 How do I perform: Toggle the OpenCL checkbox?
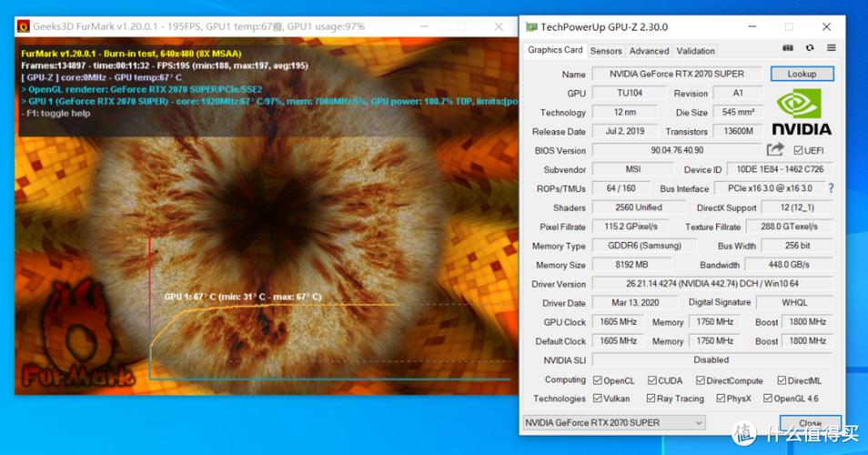pyautogui.click(x=597, y=380)
